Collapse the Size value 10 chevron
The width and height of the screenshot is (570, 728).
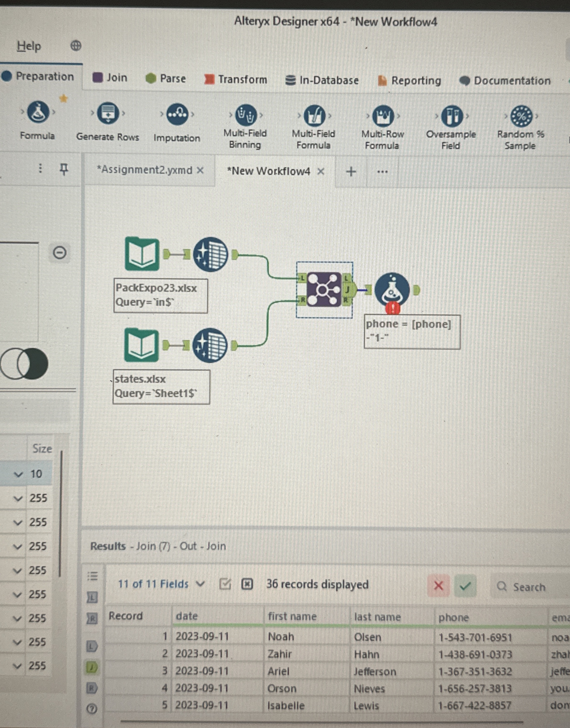click(x=18, y=474)
